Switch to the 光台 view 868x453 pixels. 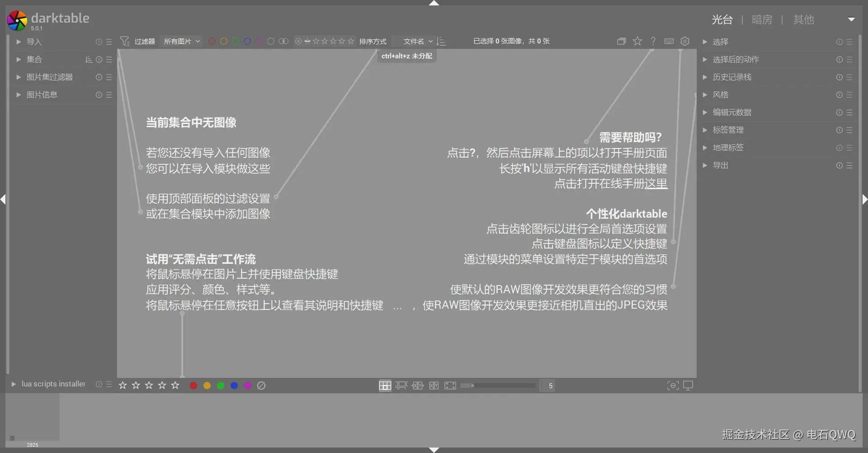pyautogui.click(x=722, y=19)
